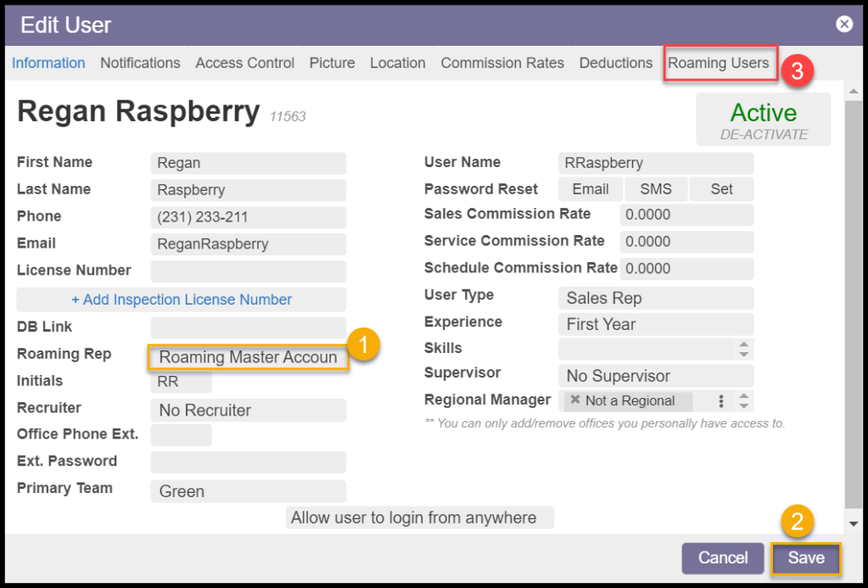The image size is (868, 588).
Task: Close the Edit User dialog
Action: 844,24
